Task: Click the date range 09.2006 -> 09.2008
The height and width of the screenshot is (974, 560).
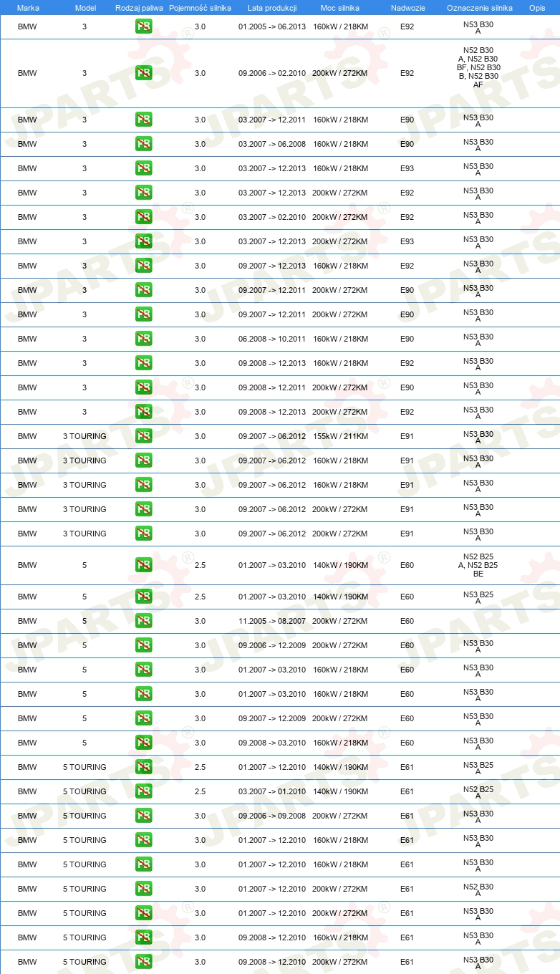Action: coord(272,816)
